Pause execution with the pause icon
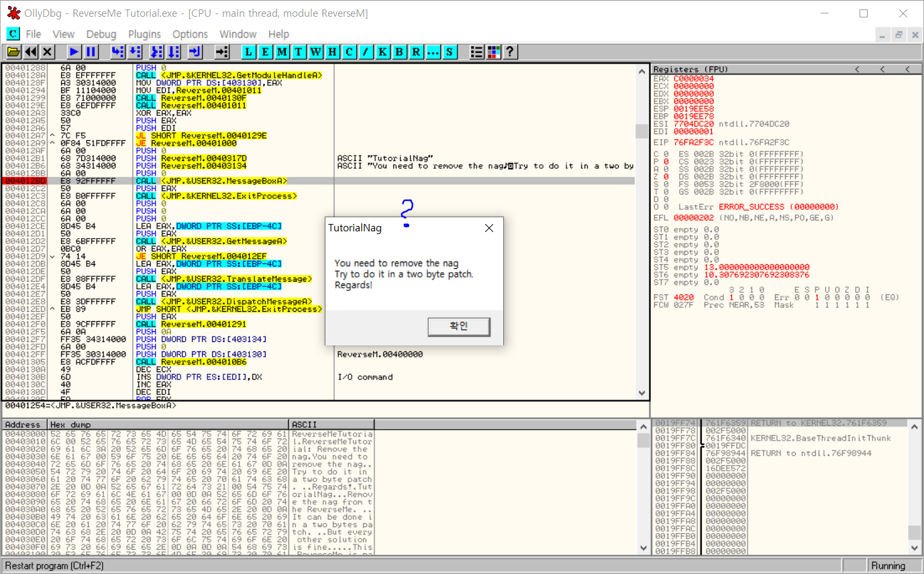924x574 pixels. coord(91,52)
